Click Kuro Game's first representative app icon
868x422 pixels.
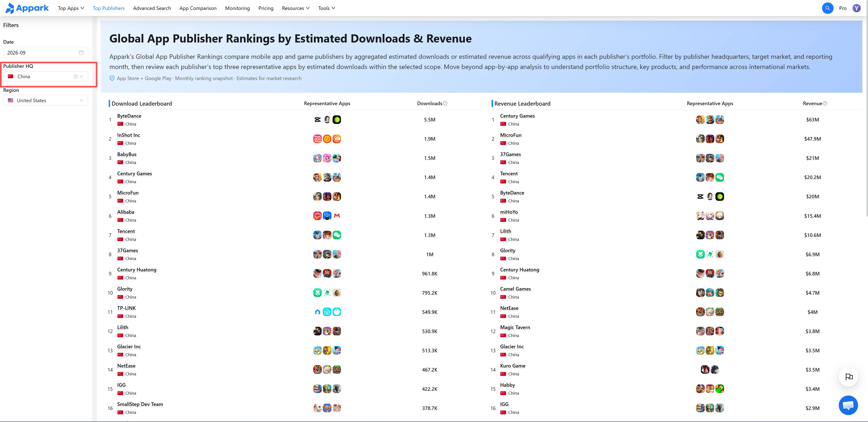(705, 370)
